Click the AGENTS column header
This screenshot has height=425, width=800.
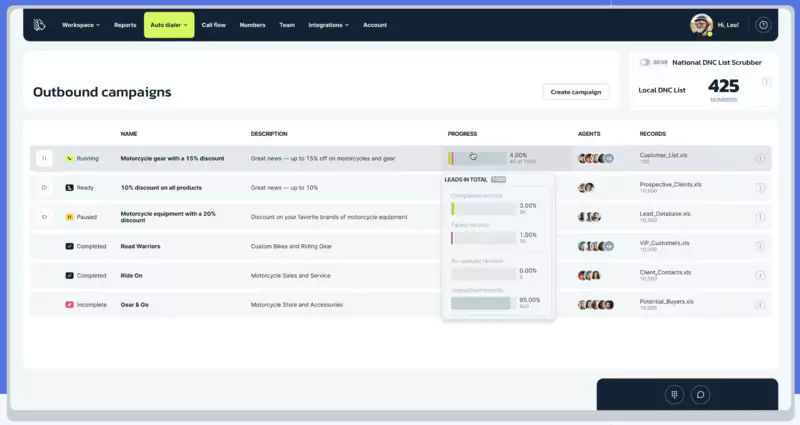point(589,134)
